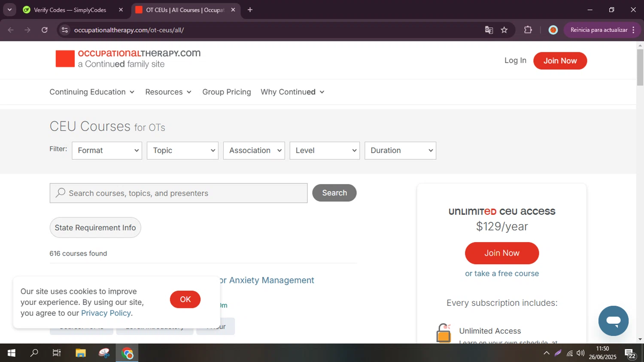
Task: Close the Verify Codes SimplyCodes tab
Action: pos(121,9)
